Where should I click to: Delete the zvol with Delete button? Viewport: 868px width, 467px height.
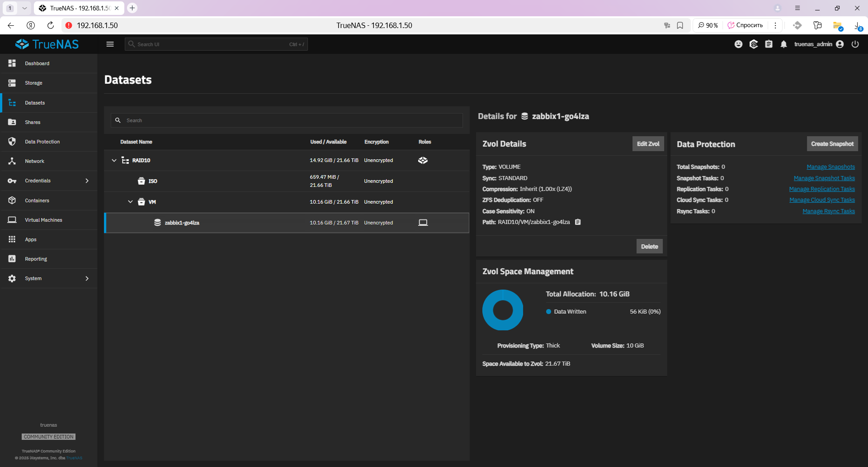pyautogui.click(x=649, y=247)
